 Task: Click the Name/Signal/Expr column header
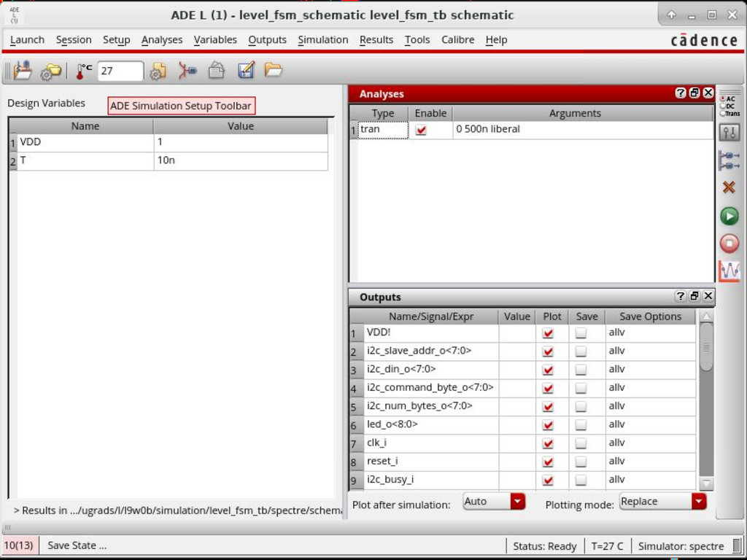point(430,316)
